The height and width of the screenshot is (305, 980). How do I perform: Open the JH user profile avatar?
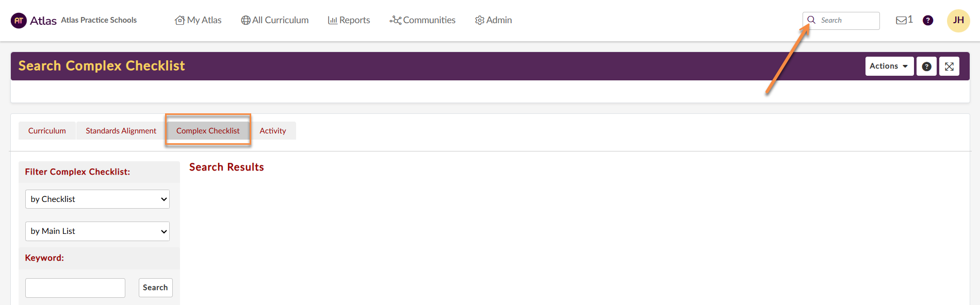958,21
